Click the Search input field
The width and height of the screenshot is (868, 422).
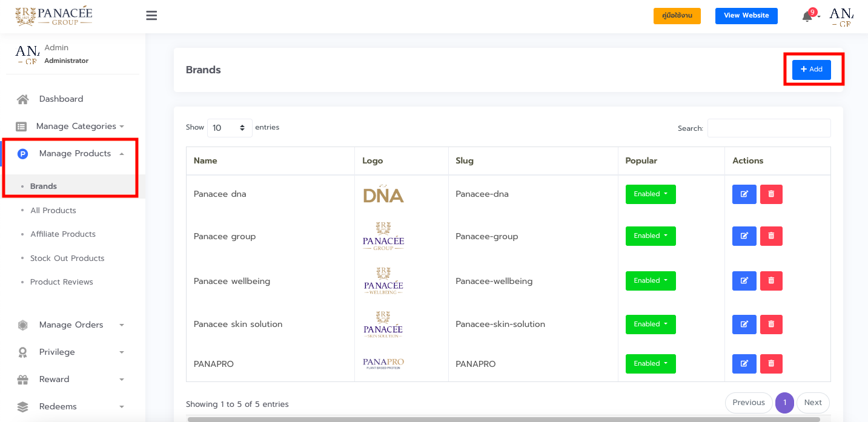[x=769, y=128]
